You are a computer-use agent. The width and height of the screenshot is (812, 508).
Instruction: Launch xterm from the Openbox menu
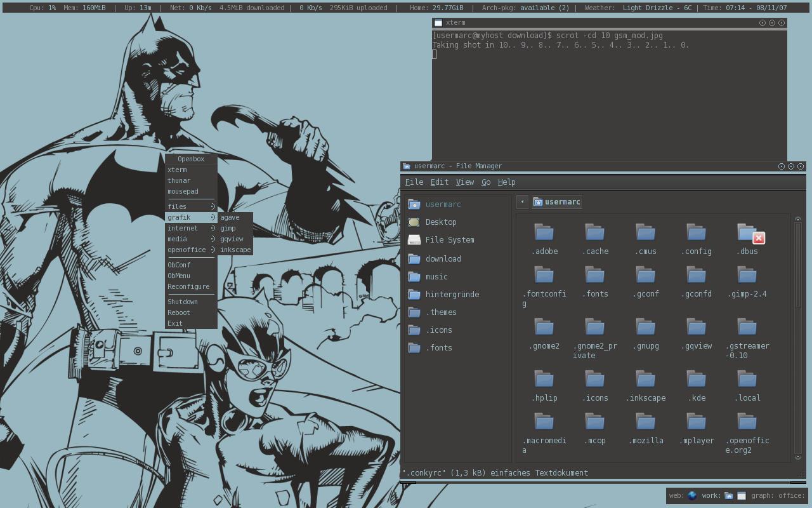[x=191, y=170]
